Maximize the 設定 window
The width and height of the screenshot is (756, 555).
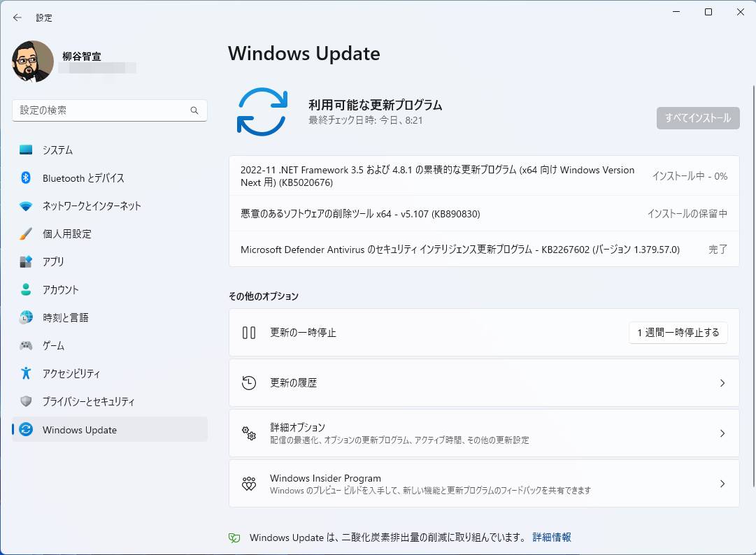pyautogui.click(x=708, y=12)
